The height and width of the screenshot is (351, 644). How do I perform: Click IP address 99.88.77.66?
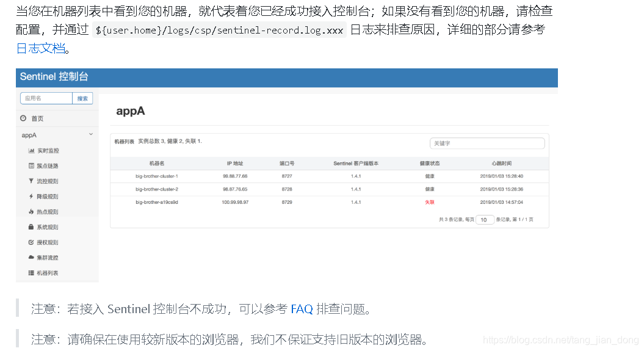click(235, 176)
